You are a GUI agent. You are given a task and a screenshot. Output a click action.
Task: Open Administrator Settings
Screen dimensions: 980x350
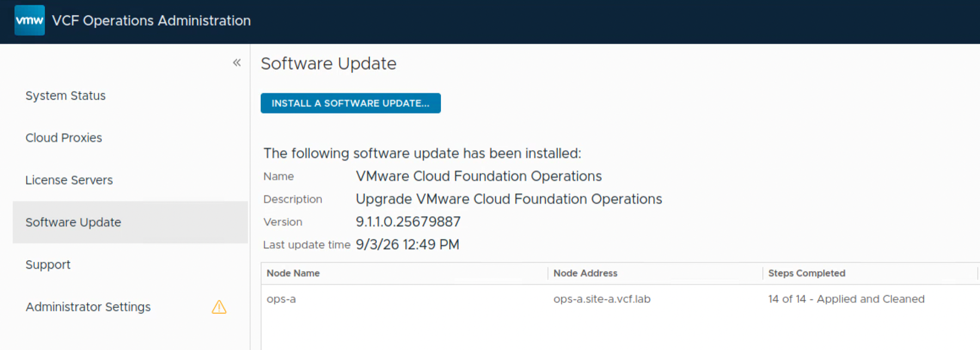tap(88, 307)
